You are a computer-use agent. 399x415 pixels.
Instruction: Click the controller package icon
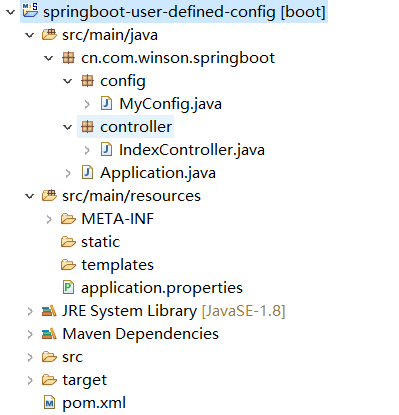click(x=87, y=127)
